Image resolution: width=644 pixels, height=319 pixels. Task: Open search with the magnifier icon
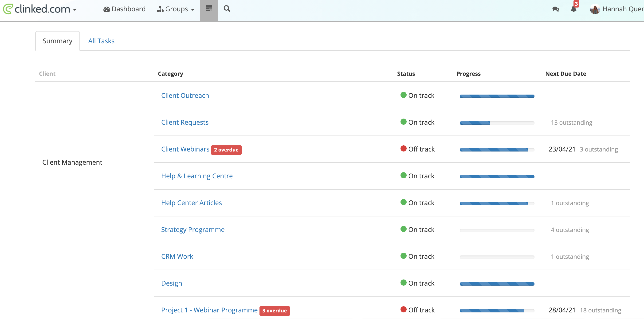(x=227, y=8)
